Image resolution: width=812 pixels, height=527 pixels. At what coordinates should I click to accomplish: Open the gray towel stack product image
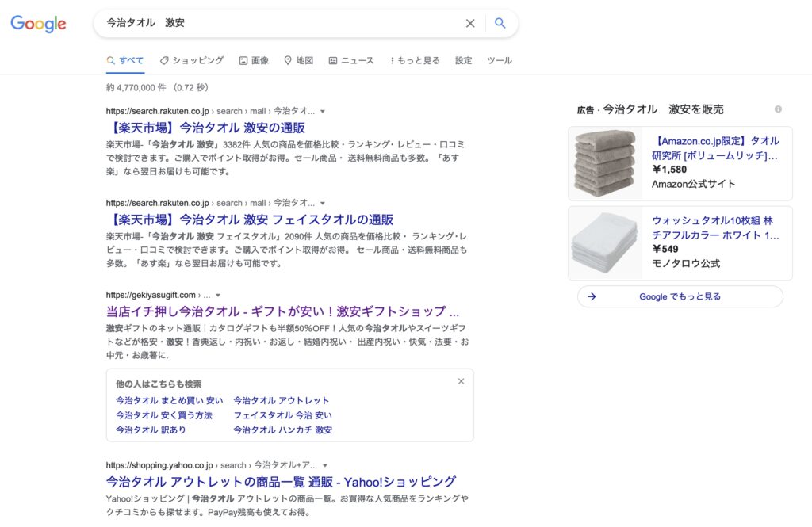click(605, 163)
